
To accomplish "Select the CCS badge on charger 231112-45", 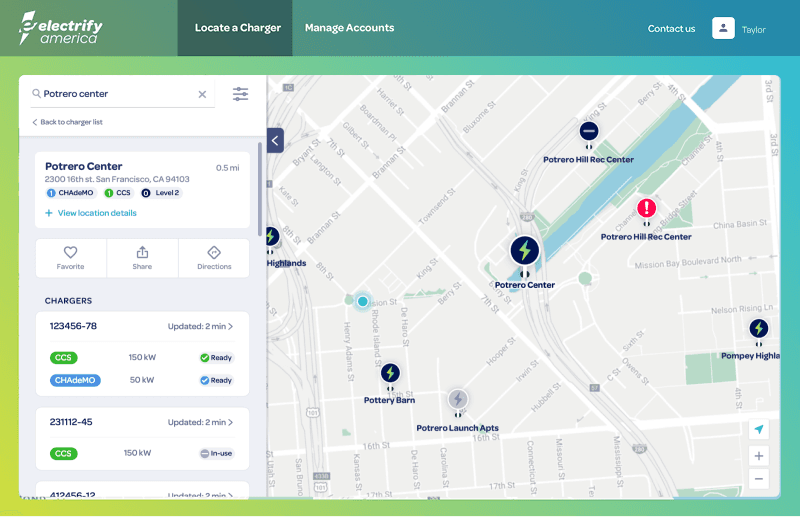I will point(63,454).
